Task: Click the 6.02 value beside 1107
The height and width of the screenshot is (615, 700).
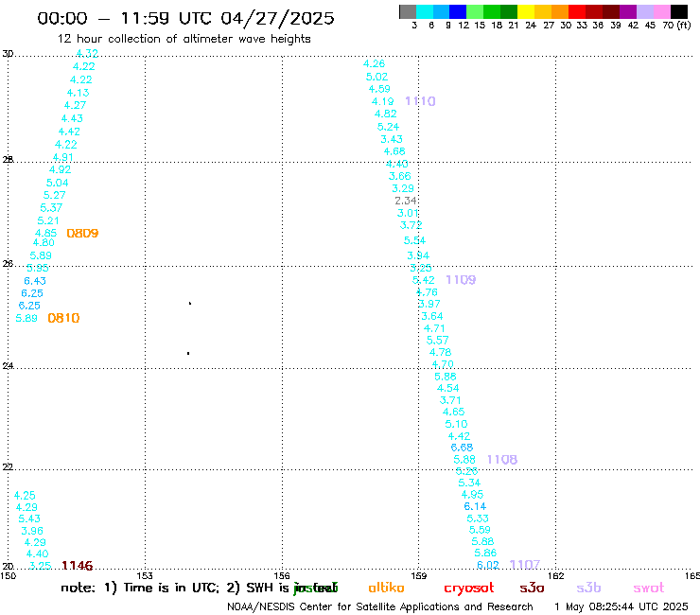Action: tap(488, 565)
